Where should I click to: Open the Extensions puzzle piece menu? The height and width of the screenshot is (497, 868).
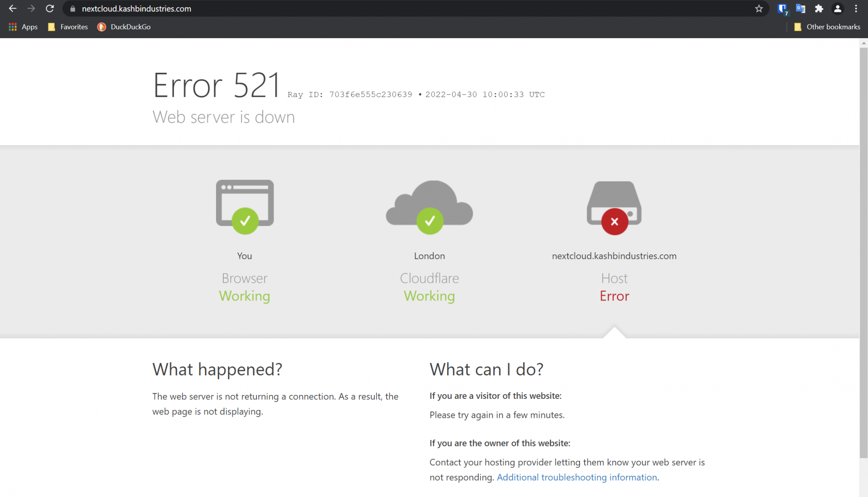819,9
